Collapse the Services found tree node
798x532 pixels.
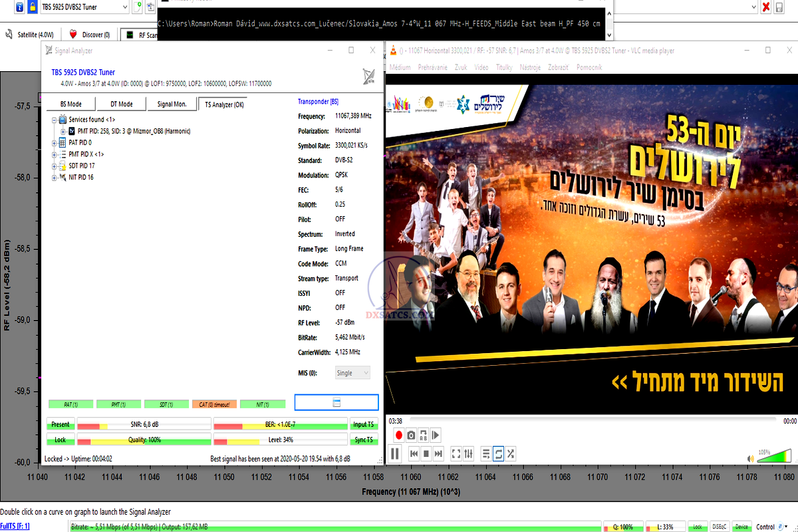coord(55,120)
